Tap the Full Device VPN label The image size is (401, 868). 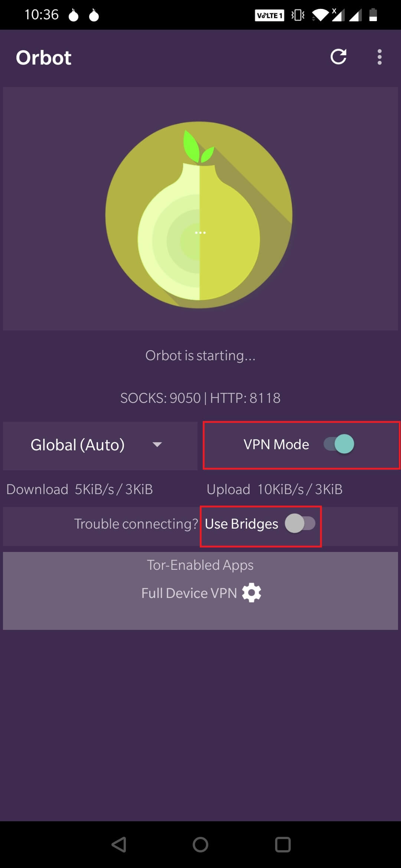(189, 593)
